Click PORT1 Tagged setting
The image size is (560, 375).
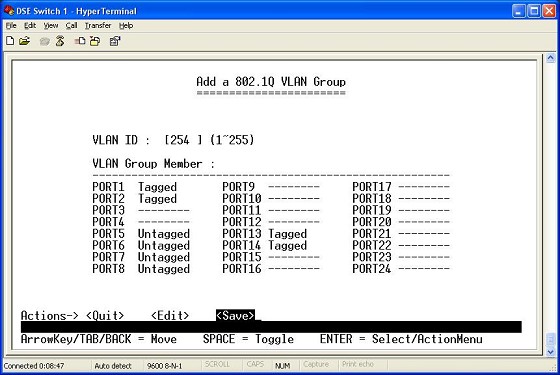coord(158,187)
